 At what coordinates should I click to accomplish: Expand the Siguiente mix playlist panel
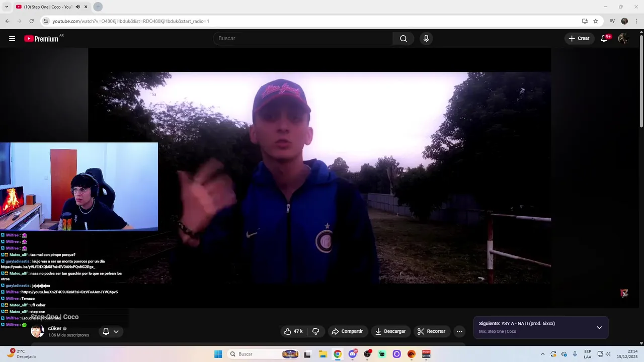coord(599,328)
